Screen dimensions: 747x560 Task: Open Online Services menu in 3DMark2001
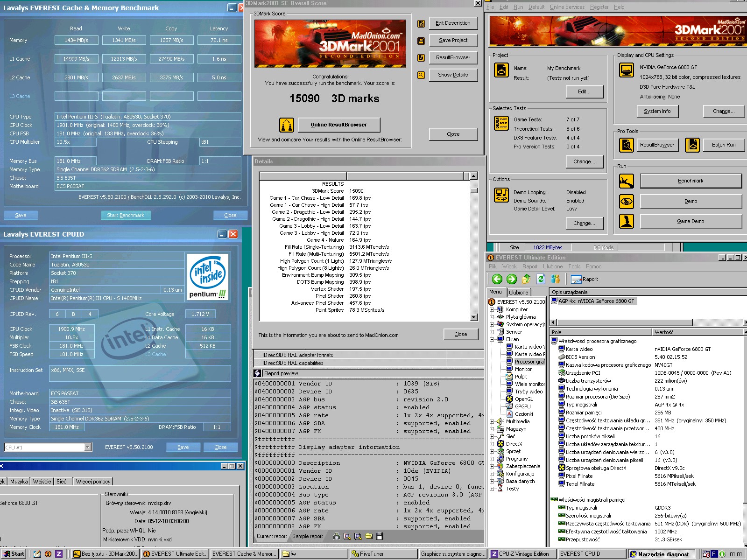[x=567, y=7]
